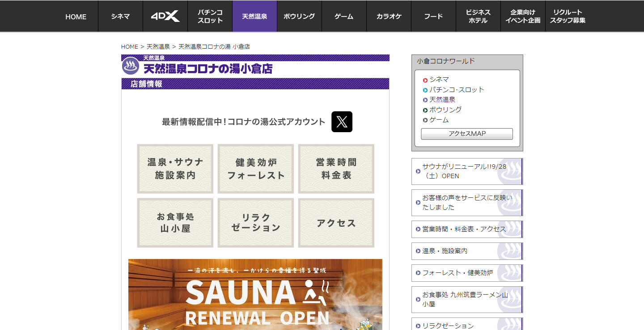
Task: Open シネマ link in 小倉コロナワールド box
Action: click(439, 79)
